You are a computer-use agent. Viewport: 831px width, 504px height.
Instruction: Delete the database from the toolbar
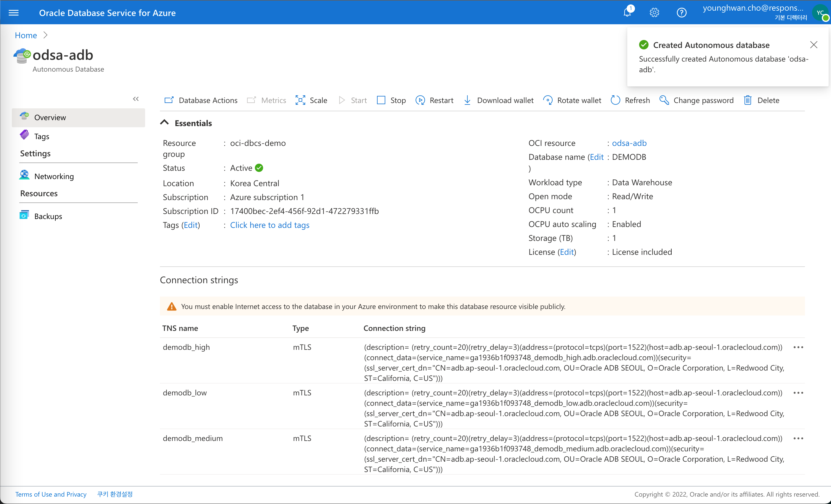pos(761,100)
